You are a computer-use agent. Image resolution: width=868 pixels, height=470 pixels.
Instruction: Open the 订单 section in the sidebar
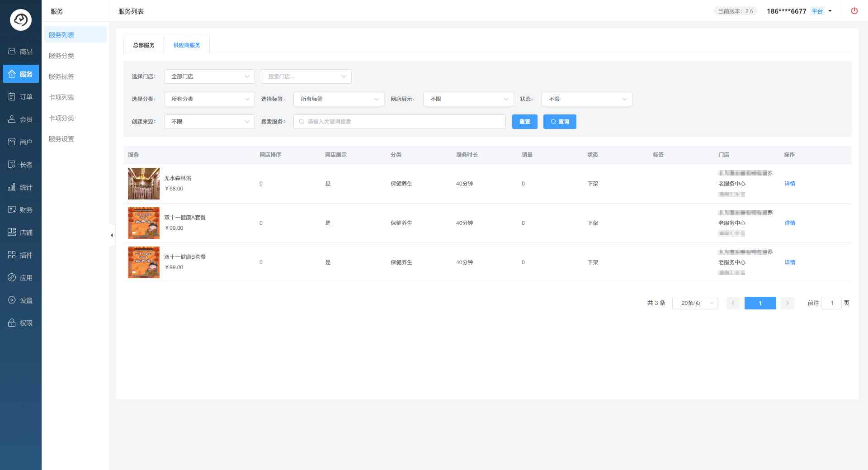(21, 97)
